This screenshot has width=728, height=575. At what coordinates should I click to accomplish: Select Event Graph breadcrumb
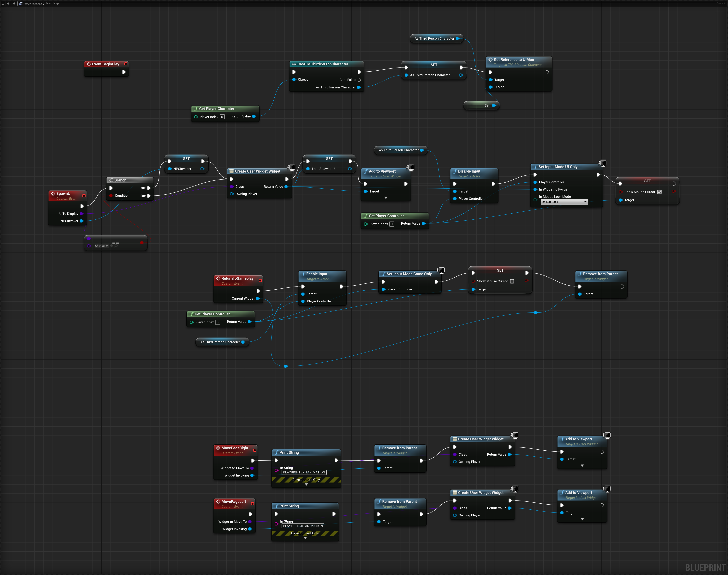53,3
